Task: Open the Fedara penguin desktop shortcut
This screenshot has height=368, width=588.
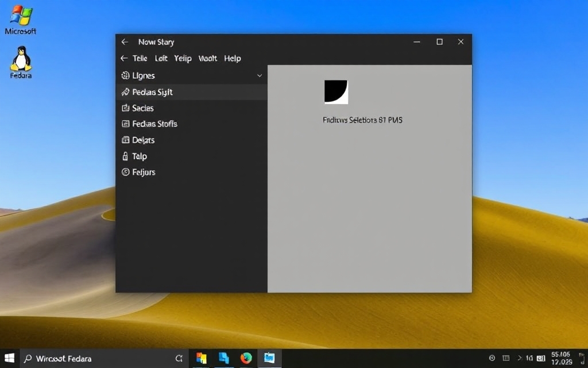Action: click(x=21, y=62)
